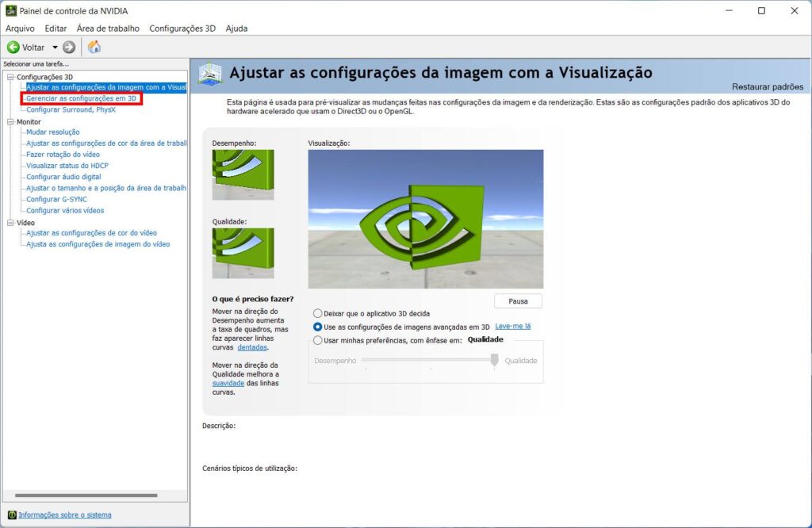Open Visualizar status do HDCP
Viewport: 812px width, 528px height.
click(67, 166)
